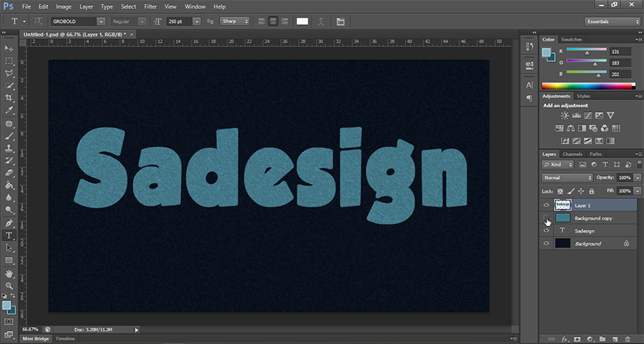Toggle lock all padlock
The image size is (644, 344).
(x=592, y=191)
